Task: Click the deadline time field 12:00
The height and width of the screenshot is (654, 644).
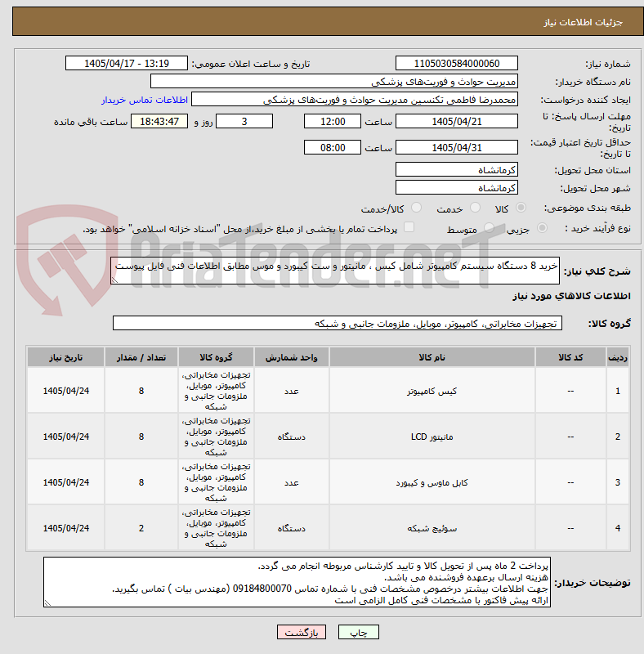Action: point(332,121)
